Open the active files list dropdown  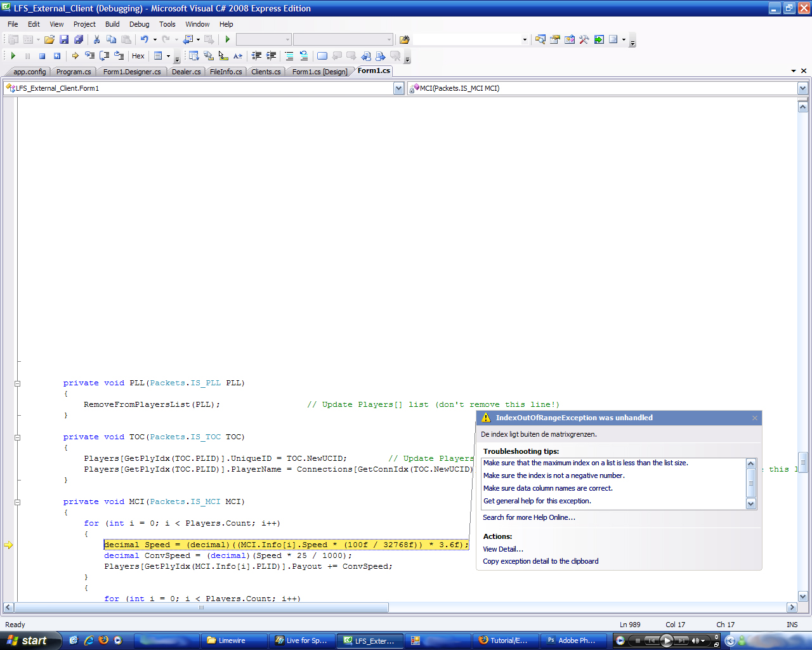point(794,71)
